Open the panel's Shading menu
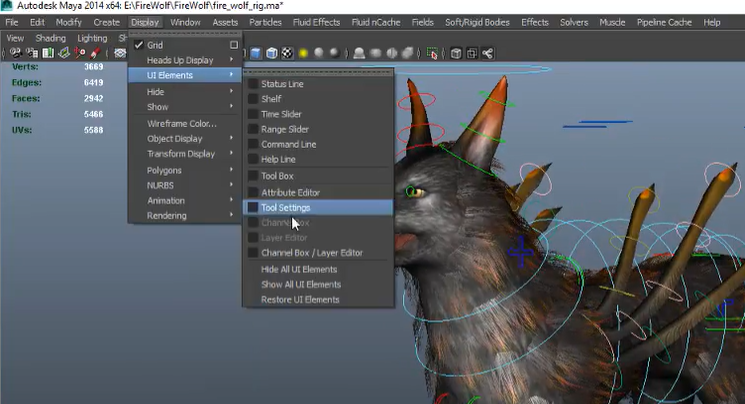The width and height of the screenshot is (745, 404). [x=50, y=38]
